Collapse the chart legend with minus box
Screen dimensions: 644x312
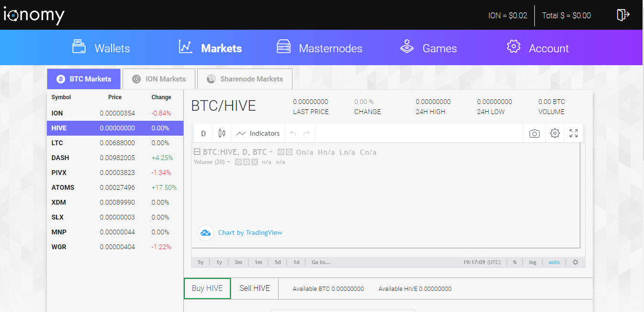pyautogui.click(x=197, y=152)
